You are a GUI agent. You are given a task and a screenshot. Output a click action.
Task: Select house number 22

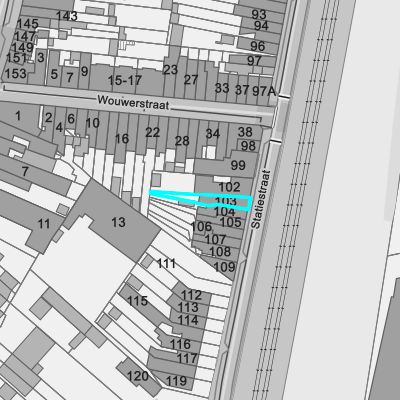pyautogui.click(x=152, y=133)
